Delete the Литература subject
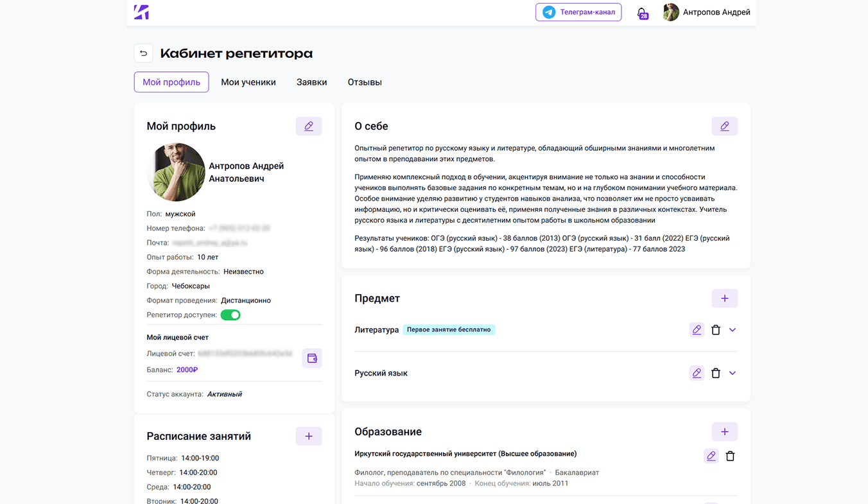868x504 pixels. pos(716,330)
